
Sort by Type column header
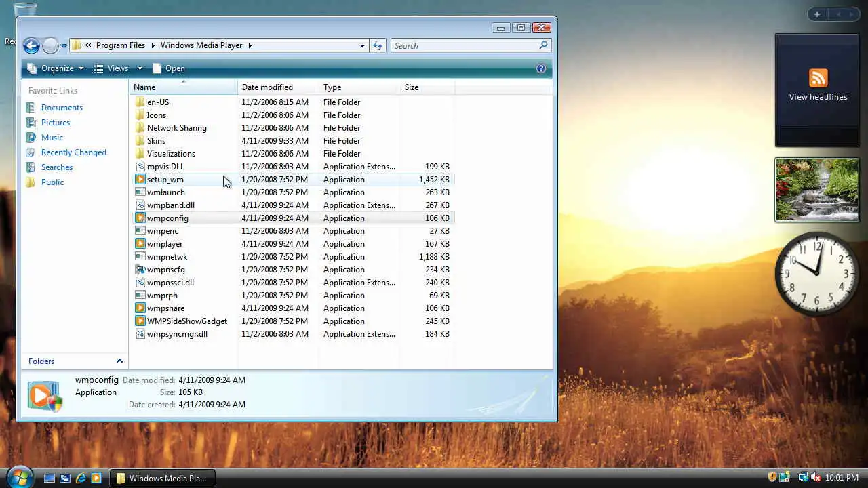click(359, 87)
